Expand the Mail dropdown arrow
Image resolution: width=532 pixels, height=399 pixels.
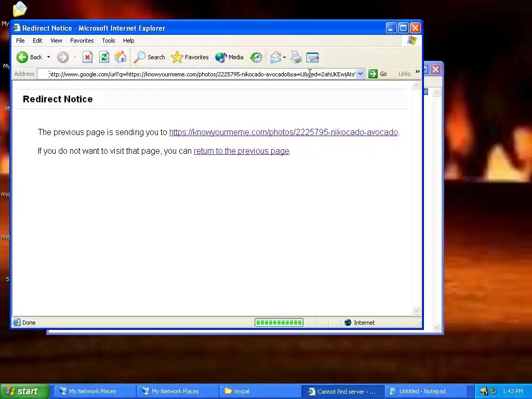(x=284, y=57)
